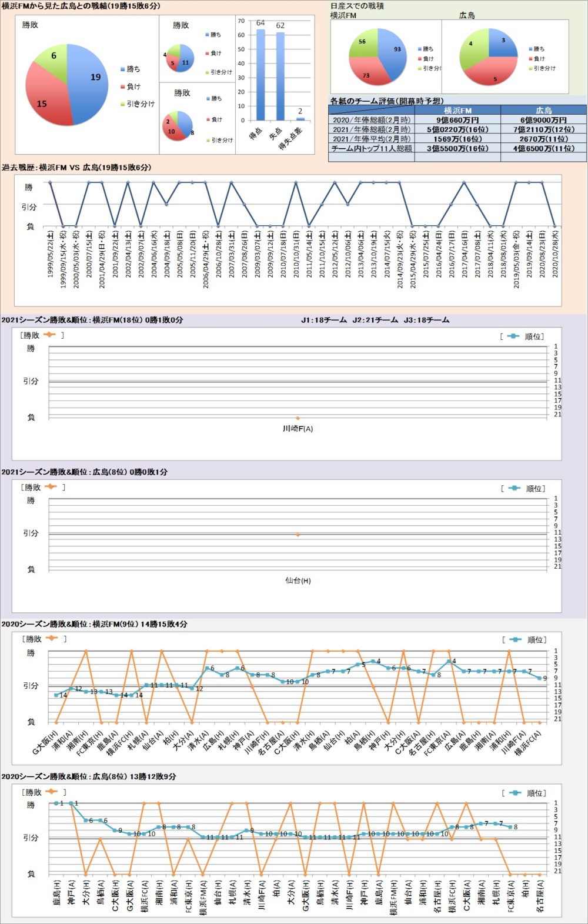Click the 横浜FC(A) label in 2020 横浜FM chart
The height and width of the screenshot is (924, 588).
527,743
